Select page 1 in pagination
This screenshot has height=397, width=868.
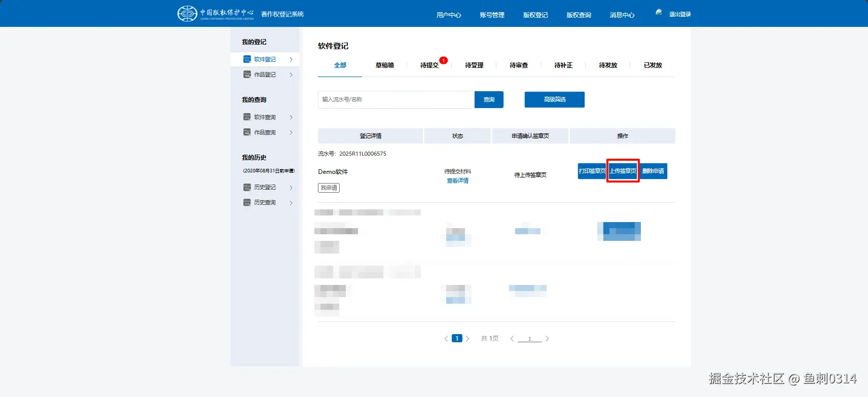pos(457,339)
